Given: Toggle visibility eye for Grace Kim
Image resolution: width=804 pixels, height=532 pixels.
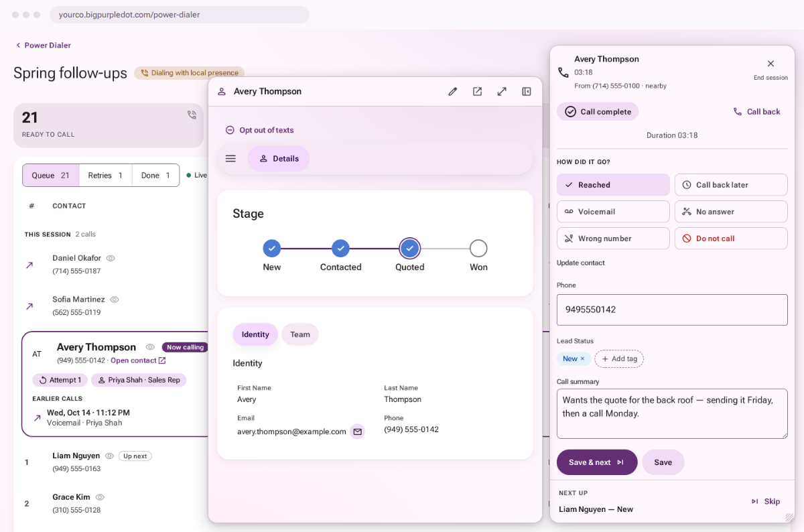Looking at the screenshot, I should click(100, 497).
